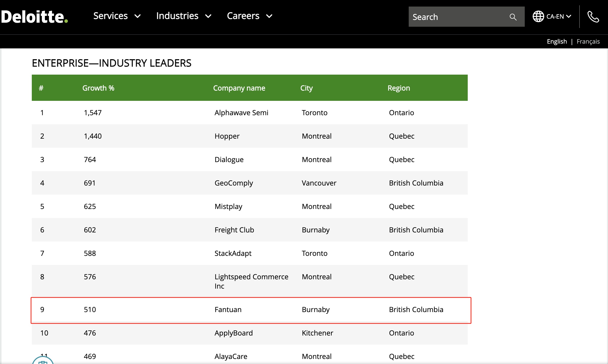Expand the Industries menu
Viewport: 608px width, 364px height.
(184, 16)
